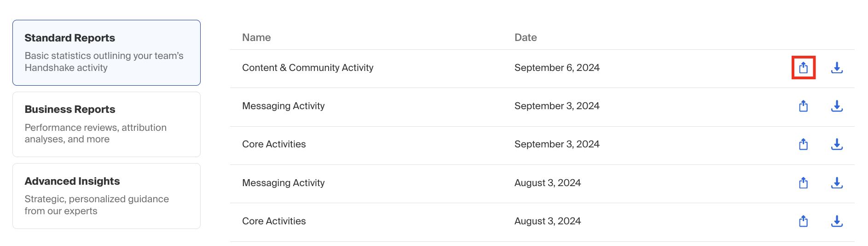
Task: Download the August 3 Messaging Activity report
Action: tap(837, 183)
